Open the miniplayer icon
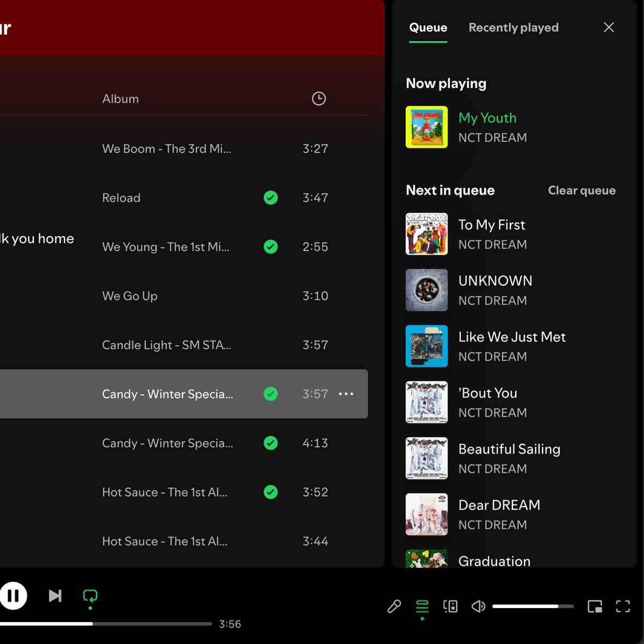 tap(595, 606)
